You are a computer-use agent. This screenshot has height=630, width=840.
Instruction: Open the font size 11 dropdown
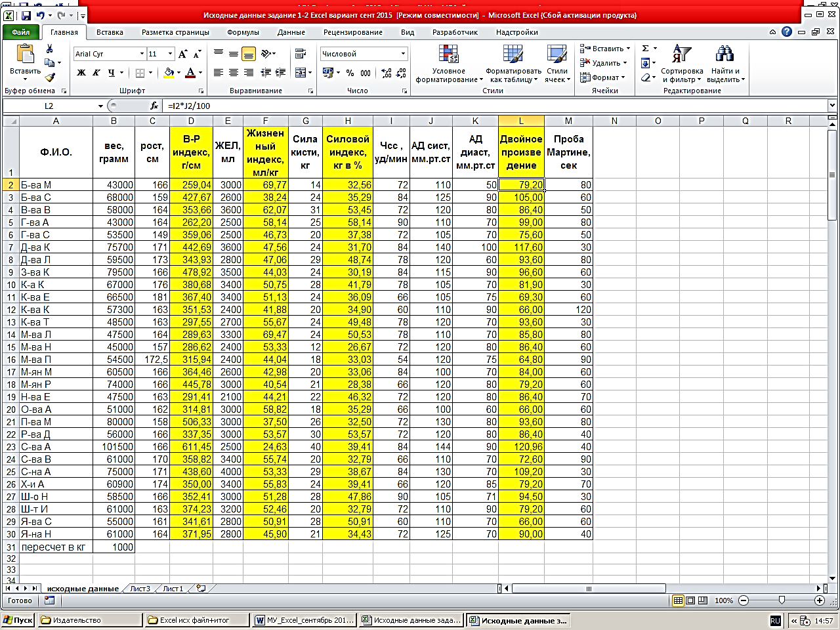171,54
